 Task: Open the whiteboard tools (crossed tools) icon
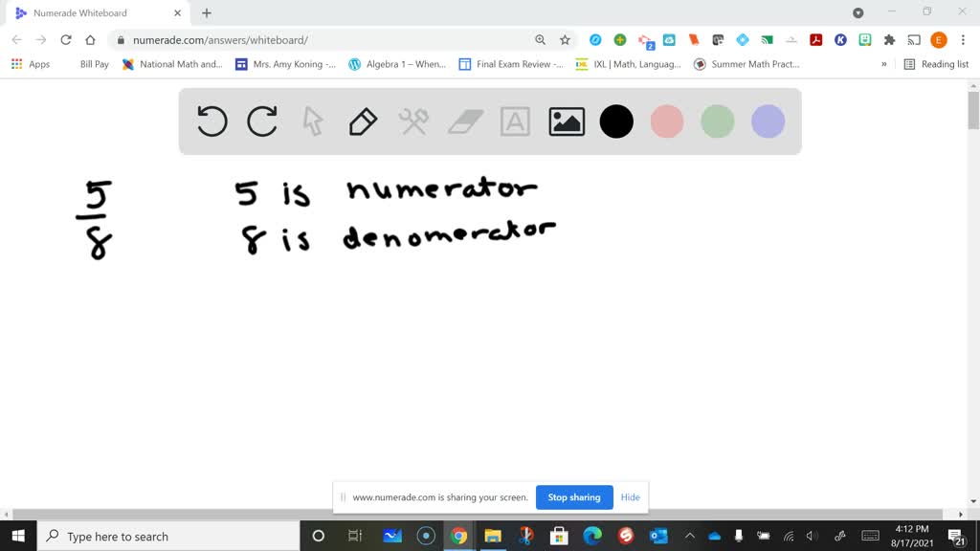click(x=413, y=121)
